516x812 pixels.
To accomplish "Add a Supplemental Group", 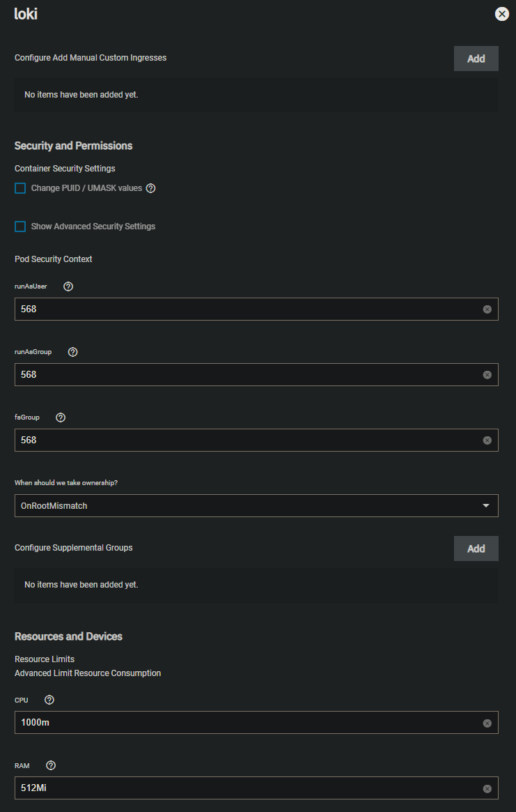I will click(x=476, y=549).
